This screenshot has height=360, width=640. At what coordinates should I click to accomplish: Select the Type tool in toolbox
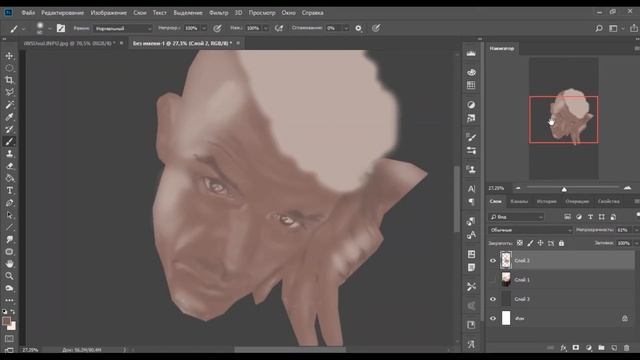pos(9,191)
